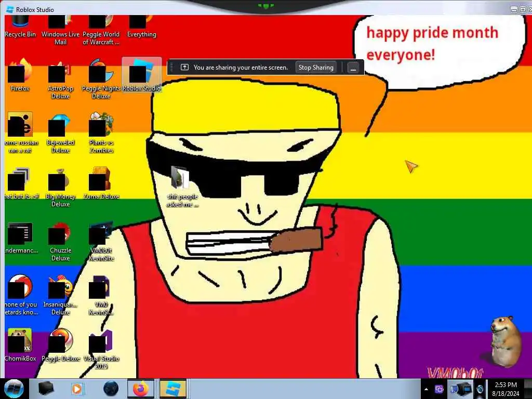Open the 'none of you' desktop icon
The width and height of the screenshot is (532, 399).
(x=20, y=296)
